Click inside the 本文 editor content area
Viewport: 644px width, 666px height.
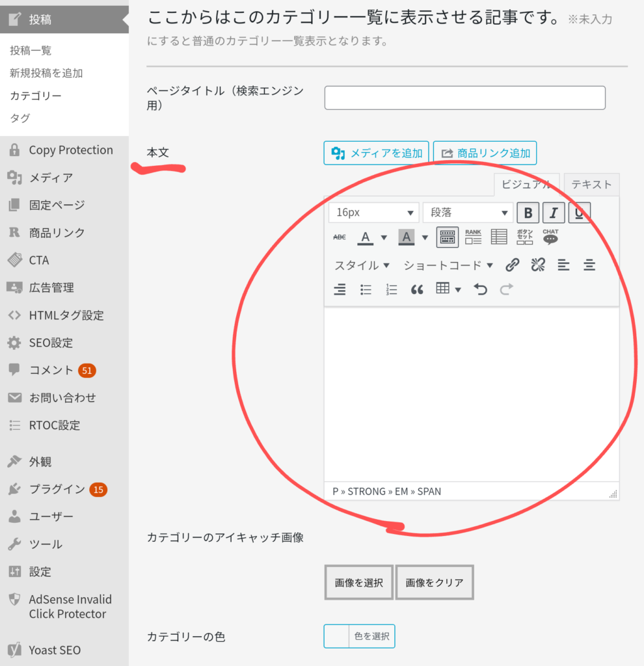point(472,394)
